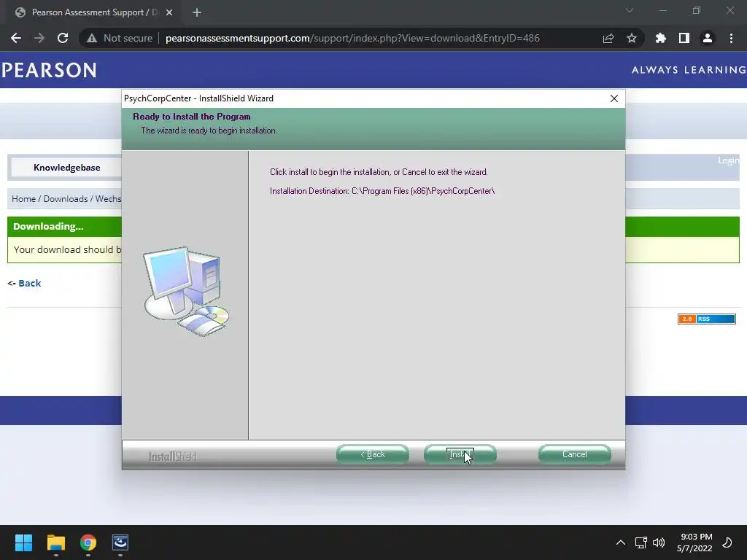
Task: Open Chrome extensions puzzle icon
Action: 660,38
